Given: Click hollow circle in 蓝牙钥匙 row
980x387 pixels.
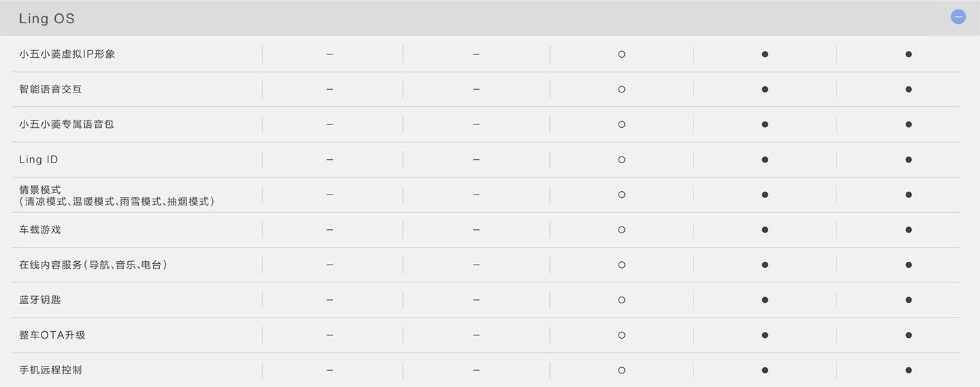Looking at the screenshot, I should coord(621,300).
